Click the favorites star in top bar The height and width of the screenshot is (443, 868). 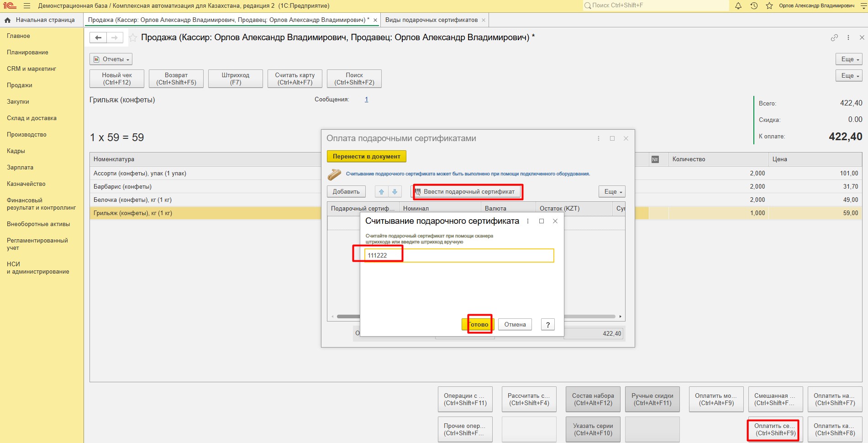769,6
